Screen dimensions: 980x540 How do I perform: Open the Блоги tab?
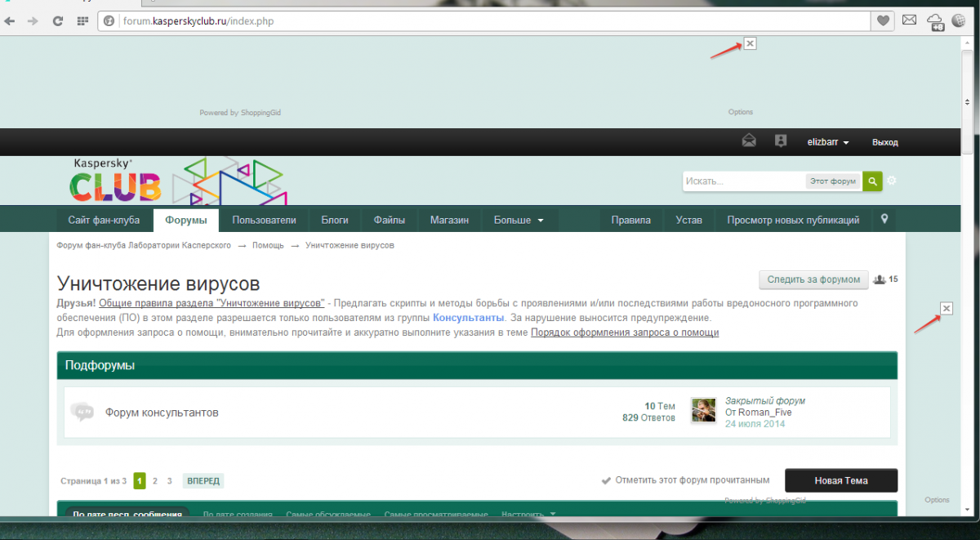click(x=335, y=220)
